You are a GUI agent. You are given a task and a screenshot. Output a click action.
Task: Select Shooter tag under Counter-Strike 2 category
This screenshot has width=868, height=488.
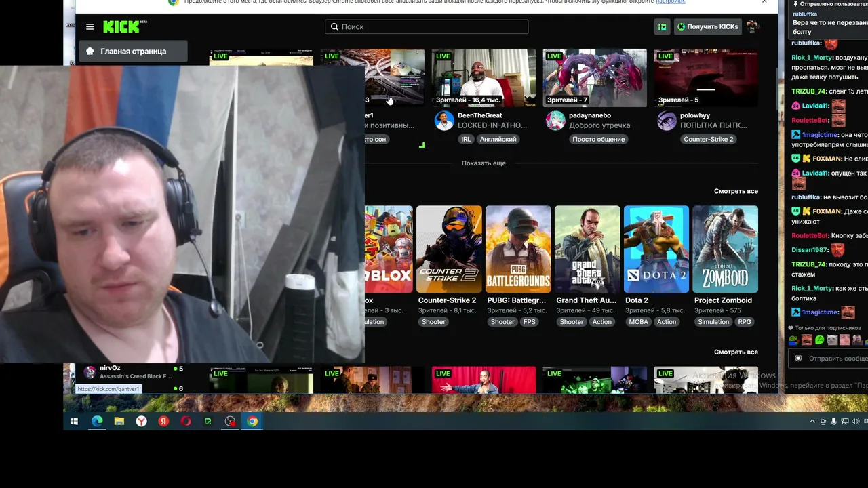433,322
